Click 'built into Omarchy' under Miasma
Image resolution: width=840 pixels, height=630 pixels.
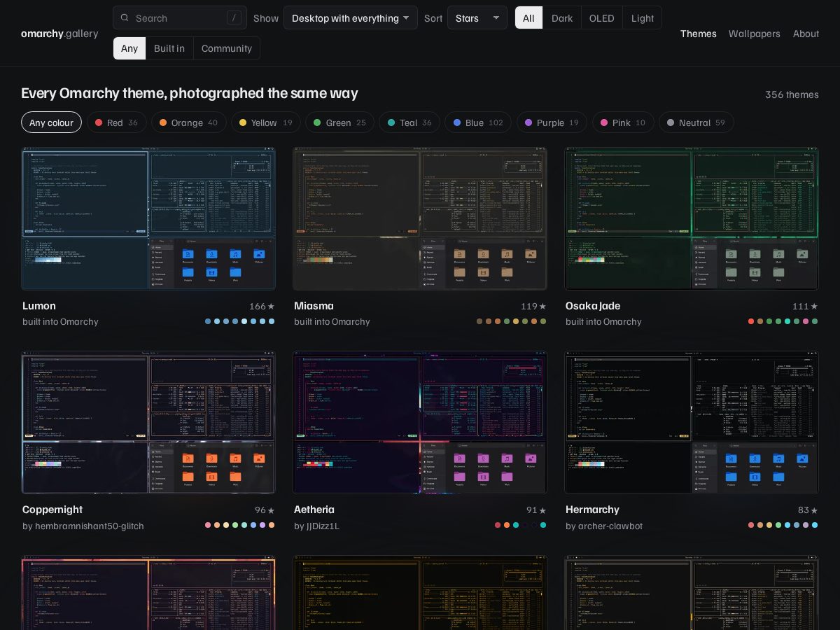coord(332,322)
